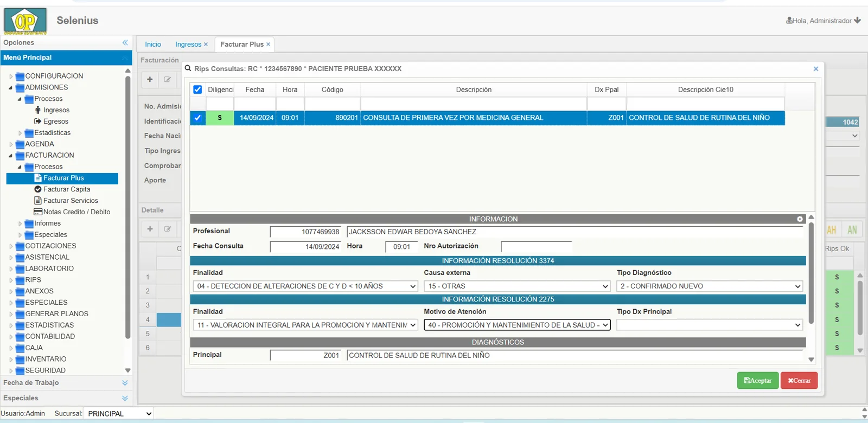
Task: Click the edit pencil icon under Facturación
Action: [x=168, y=79]
